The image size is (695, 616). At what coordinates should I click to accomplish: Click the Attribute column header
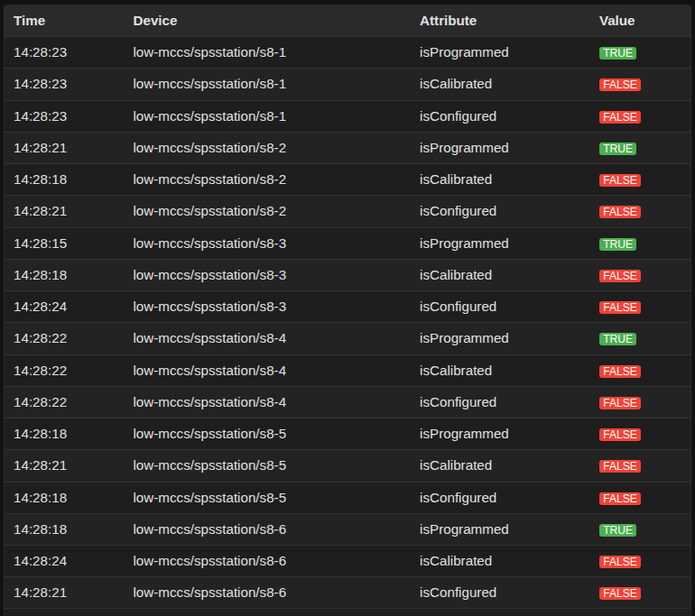[448, 21]
